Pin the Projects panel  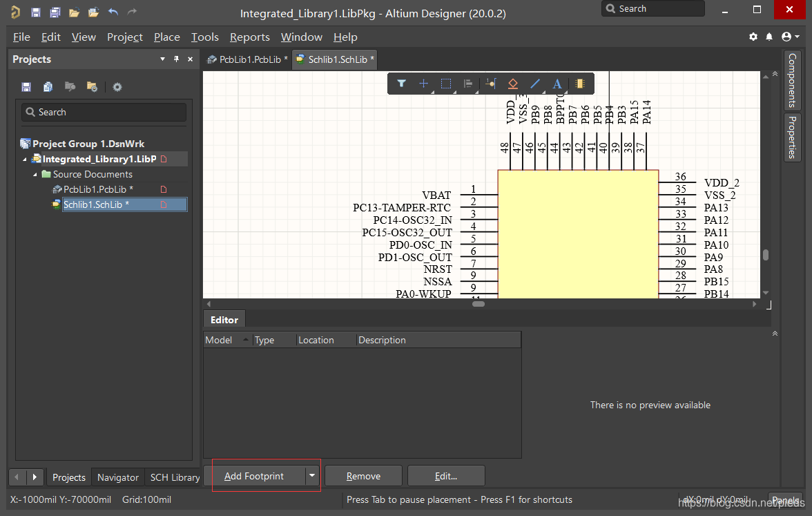click(175, 59)
